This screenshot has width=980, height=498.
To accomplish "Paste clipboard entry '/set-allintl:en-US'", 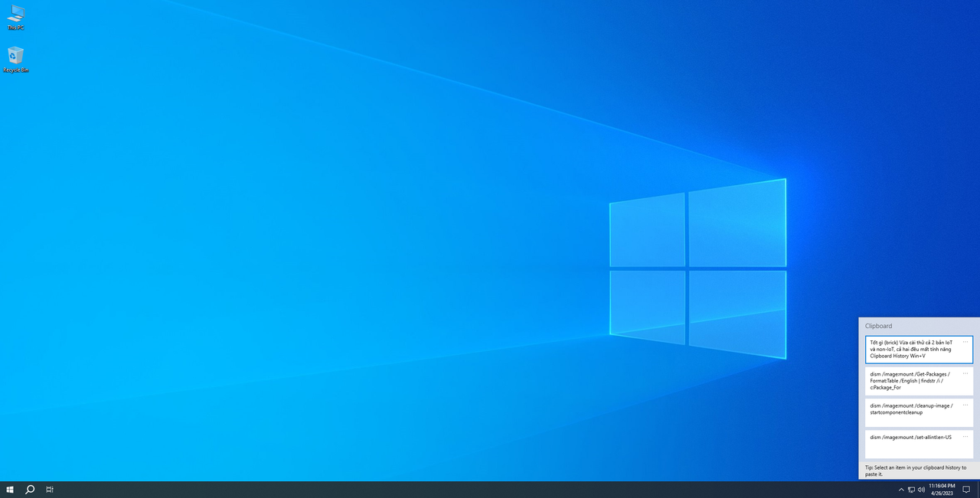I will (x=919, y=444).
